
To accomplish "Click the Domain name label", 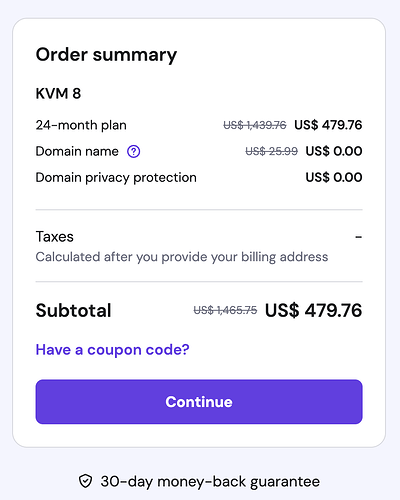I will click(77, 151).
